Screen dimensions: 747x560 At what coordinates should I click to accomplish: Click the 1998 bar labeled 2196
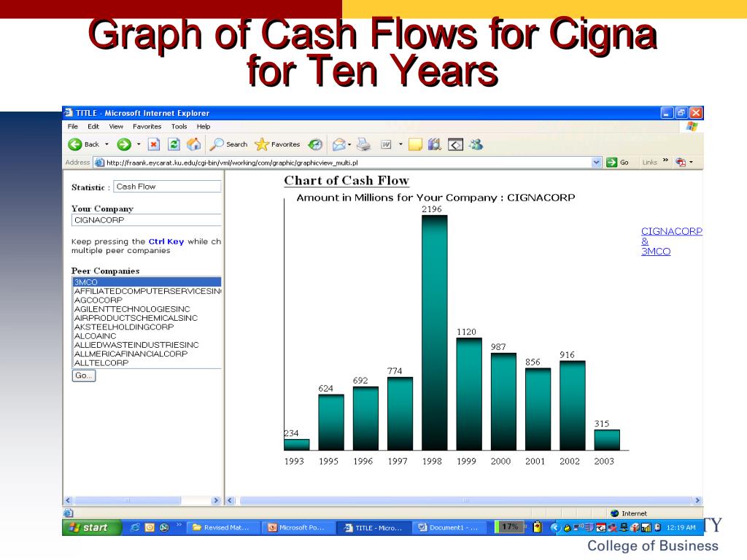(x=435, y=332)
